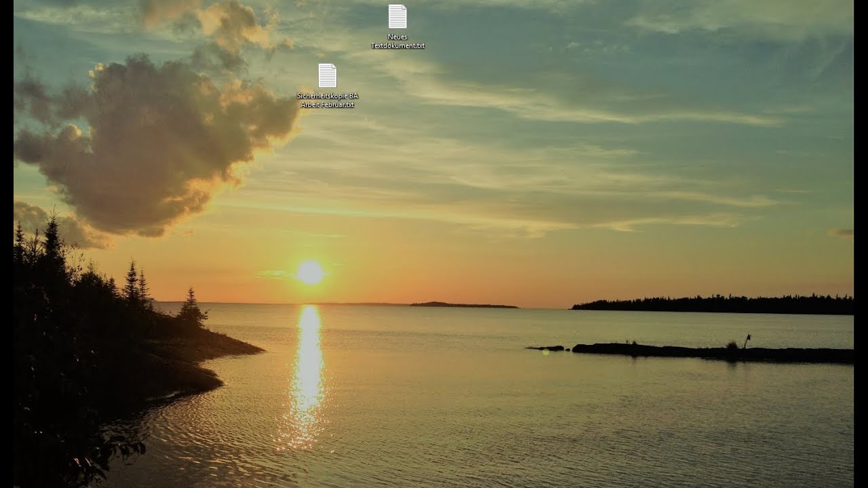Screen dimensions: 868x488
Task: Click the forested shoreline on the right horizon
Action: coord(712,304)
